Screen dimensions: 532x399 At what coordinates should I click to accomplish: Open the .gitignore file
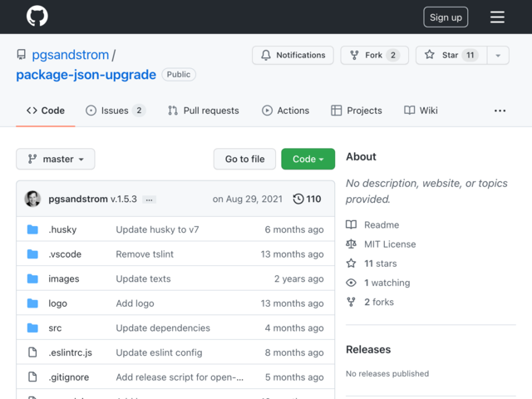(69, 377)
